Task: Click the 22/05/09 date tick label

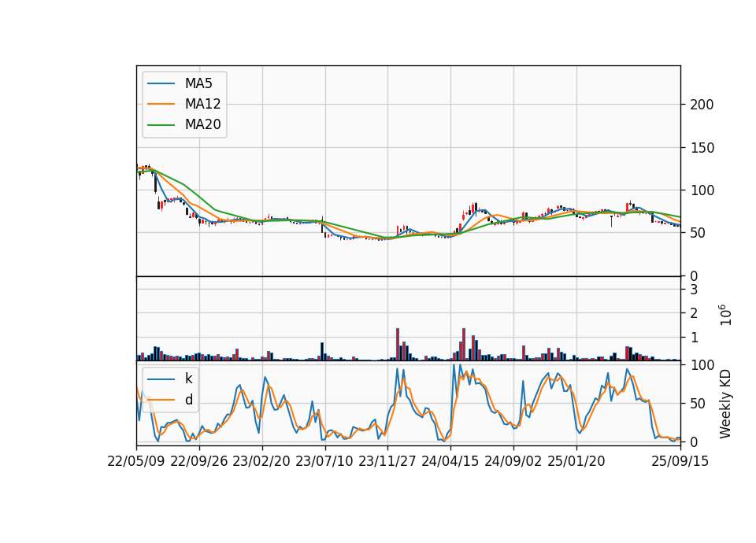Action: (x=136, y=461)
